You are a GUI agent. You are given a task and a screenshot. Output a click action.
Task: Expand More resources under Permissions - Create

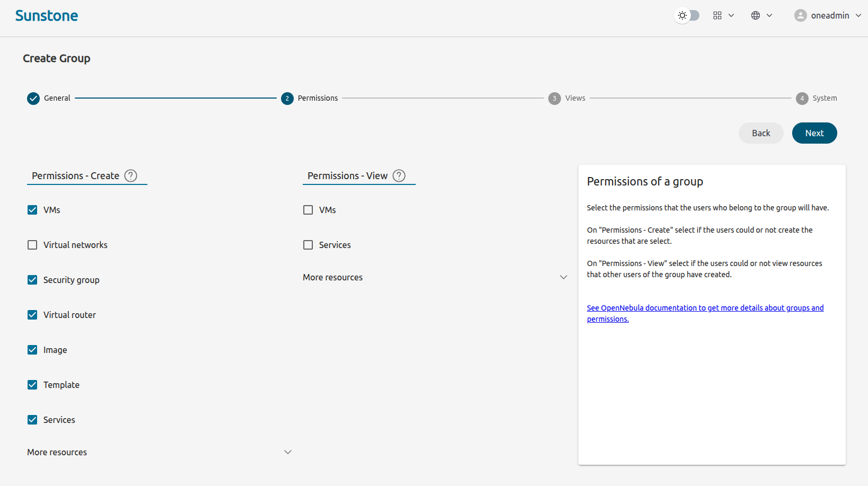tap(288, 452)
